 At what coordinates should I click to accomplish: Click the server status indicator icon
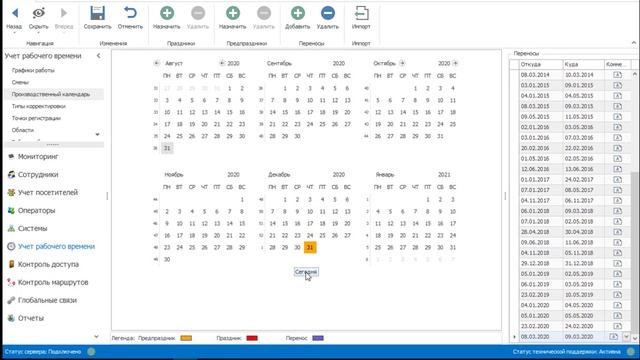pos(91,352)
